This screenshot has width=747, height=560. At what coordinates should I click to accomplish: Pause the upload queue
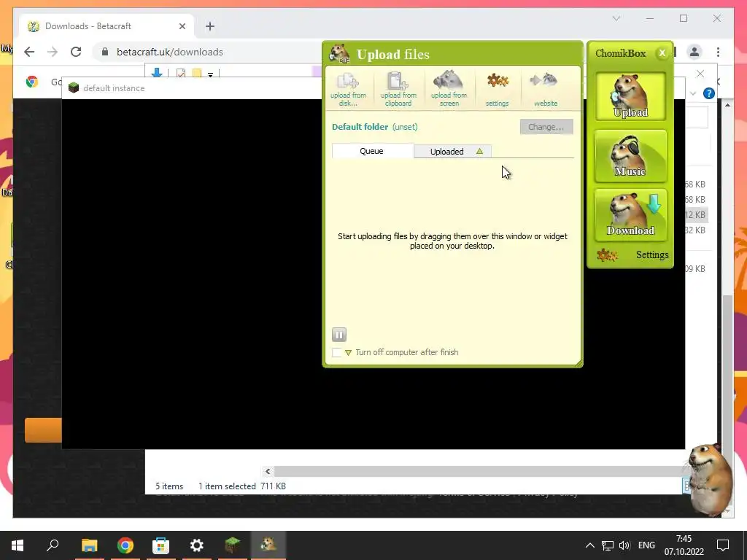coord(338,335)
